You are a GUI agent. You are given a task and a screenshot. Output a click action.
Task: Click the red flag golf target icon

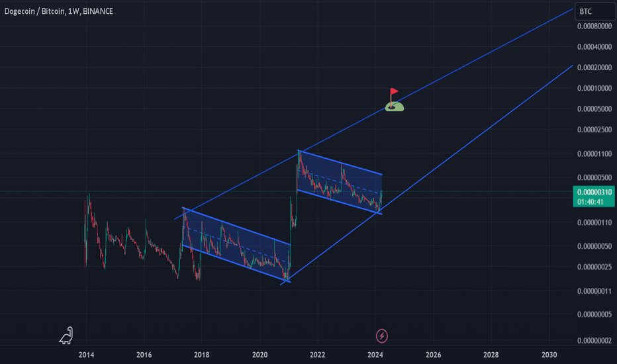pos(395,100)
